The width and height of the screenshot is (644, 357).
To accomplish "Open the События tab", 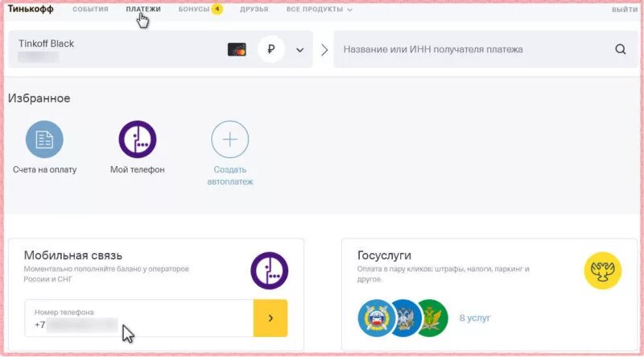I will pyautogui.click(x=91, y=9).
